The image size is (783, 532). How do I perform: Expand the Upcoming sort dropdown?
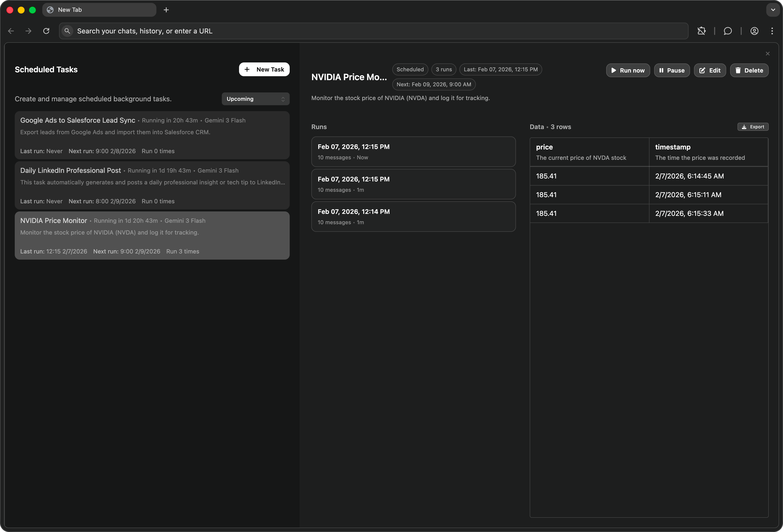tap(255, 99)
